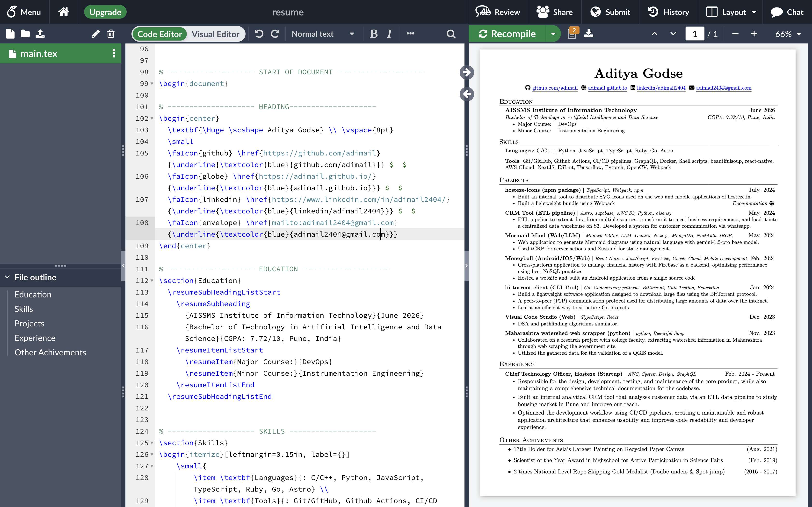Screen dimensions: 812x507
Task: Open the History panel
Action: point(668,12)
